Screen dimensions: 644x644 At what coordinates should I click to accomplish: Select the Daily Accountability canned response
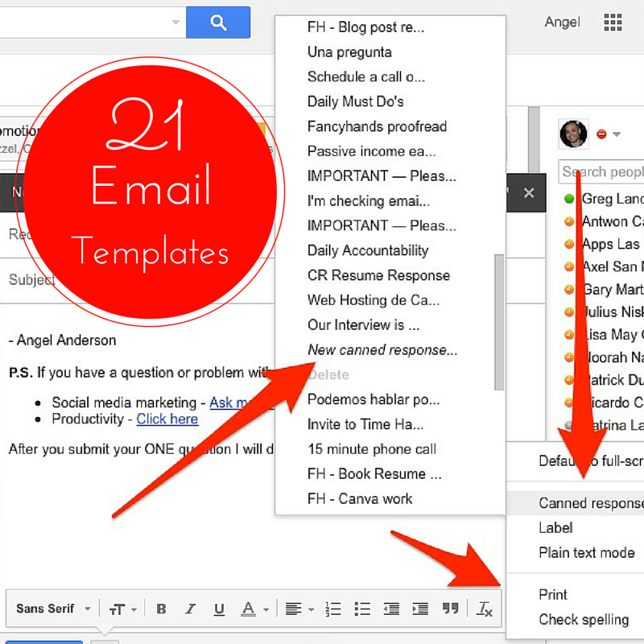[x=367, y=250]
